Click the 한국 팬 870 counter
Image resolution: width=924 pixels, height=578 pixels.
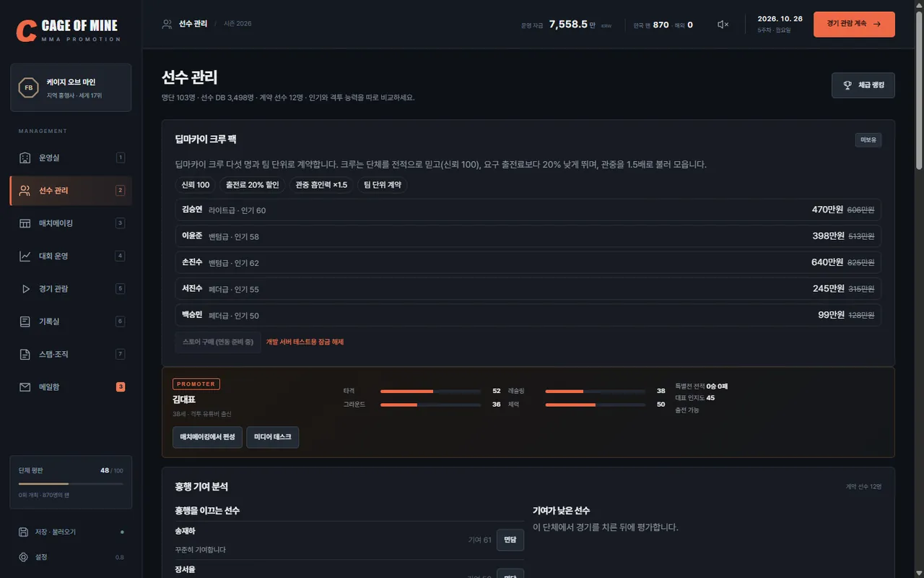pos(651,25)
